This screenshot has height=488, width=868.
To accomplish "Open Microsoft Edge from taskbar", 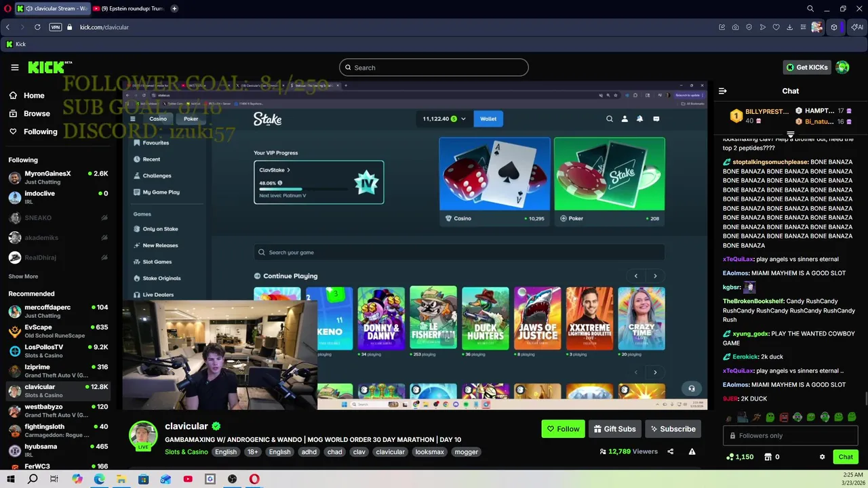I will point(99,479).
